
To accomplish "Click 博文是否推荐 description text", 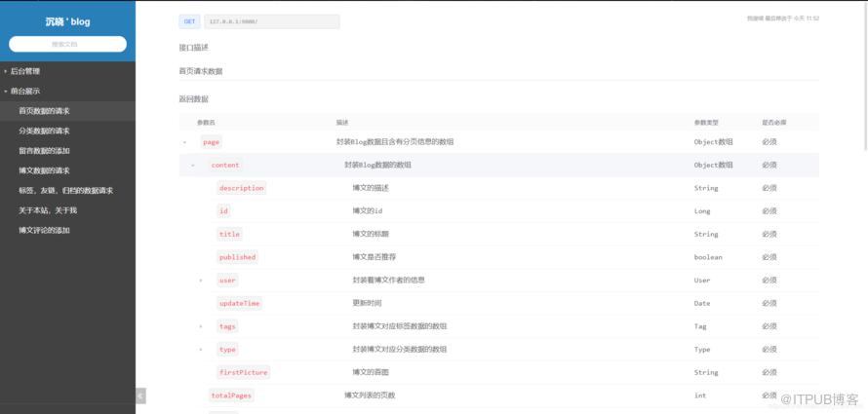I will pos(375,257).
